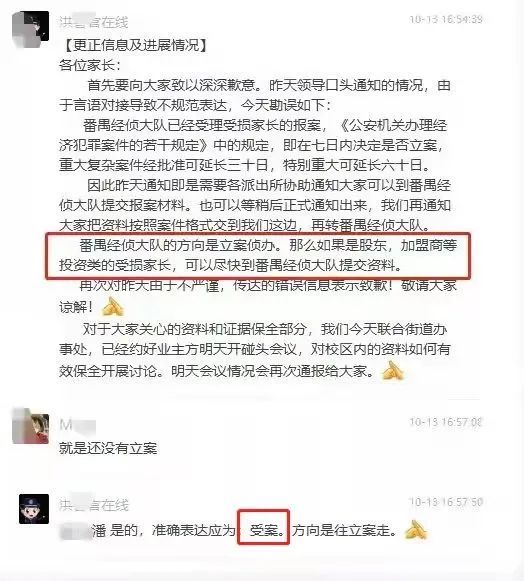Click the blurred mention before 潘 是的

coord(76,532)
